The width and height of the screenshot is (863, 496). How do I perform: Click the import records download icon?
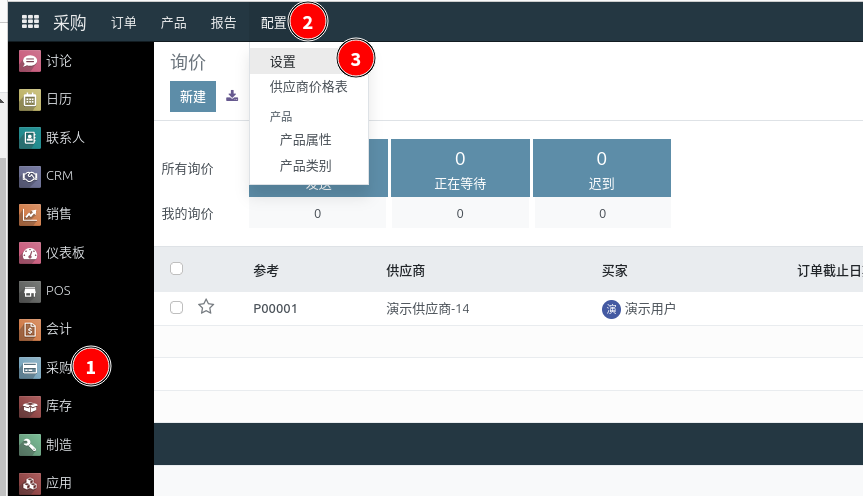tap(232, 96)
